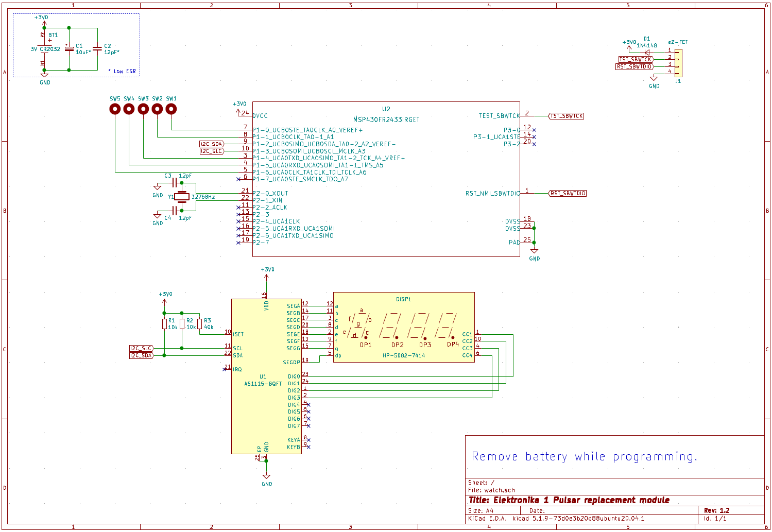Click the title 'Elektronika 1 Pulsar replacement module'

coord(569,500)
